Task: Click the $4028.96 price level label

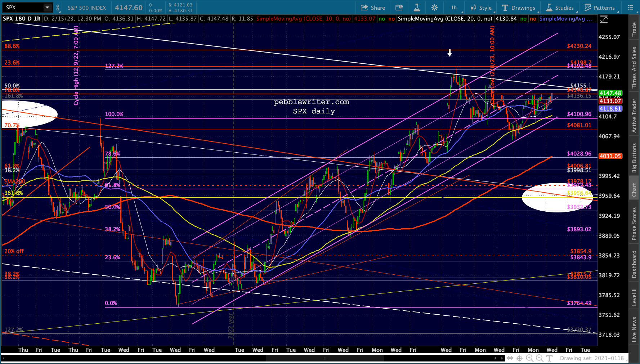Action: pos(579,154)
